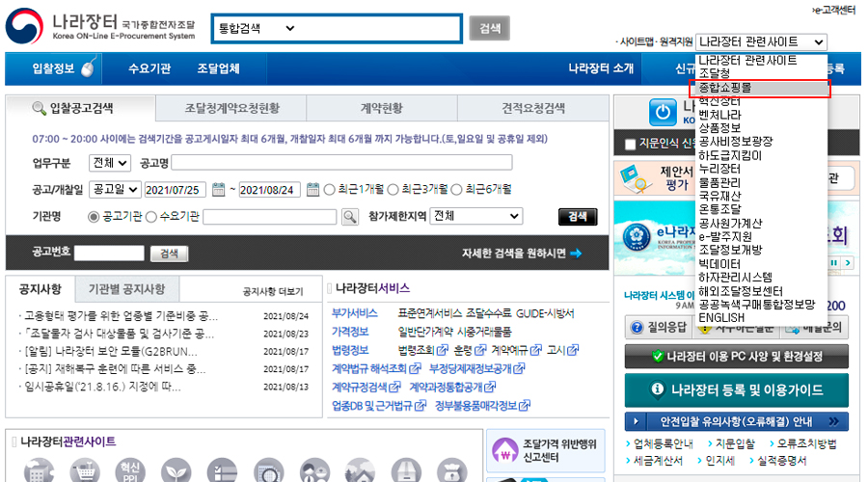Click the blue power button icon
Screen dimensions: 868x482
[663, 113]
